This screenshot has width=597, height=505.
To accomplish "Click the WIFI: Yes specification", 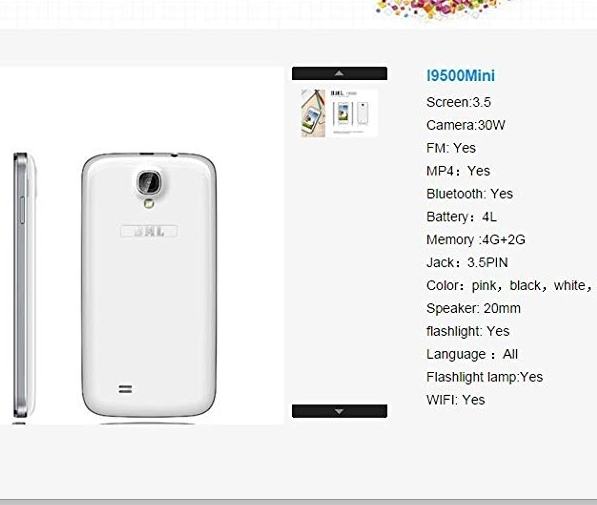I will [x=456, y=400].
